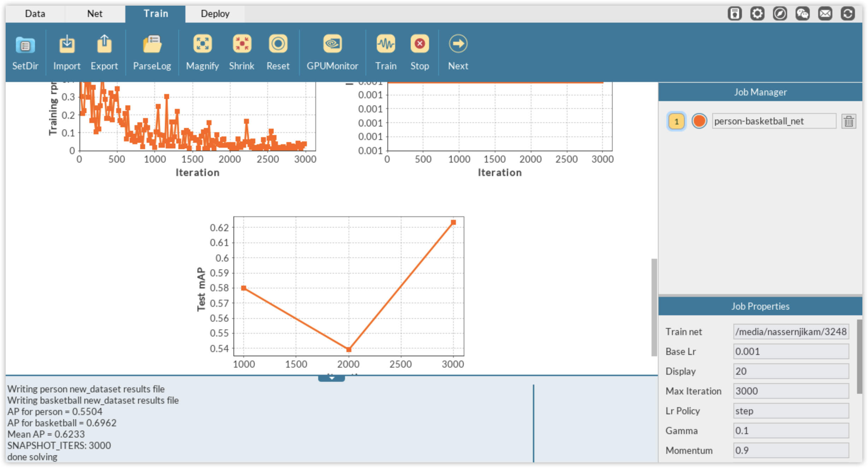Click the Lr Policy dropdown field
This screenshot has height=468, width=868.
click(x=794, y=410)
